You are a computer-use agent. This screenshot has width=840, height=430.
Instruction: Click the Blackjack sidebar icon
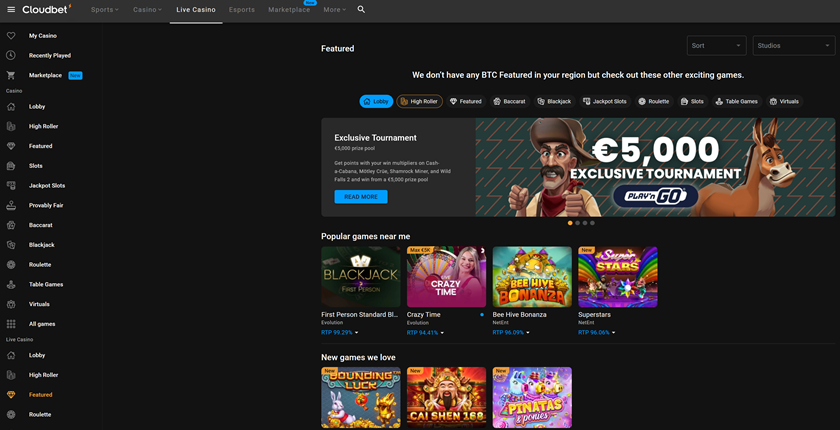[11, 245]
